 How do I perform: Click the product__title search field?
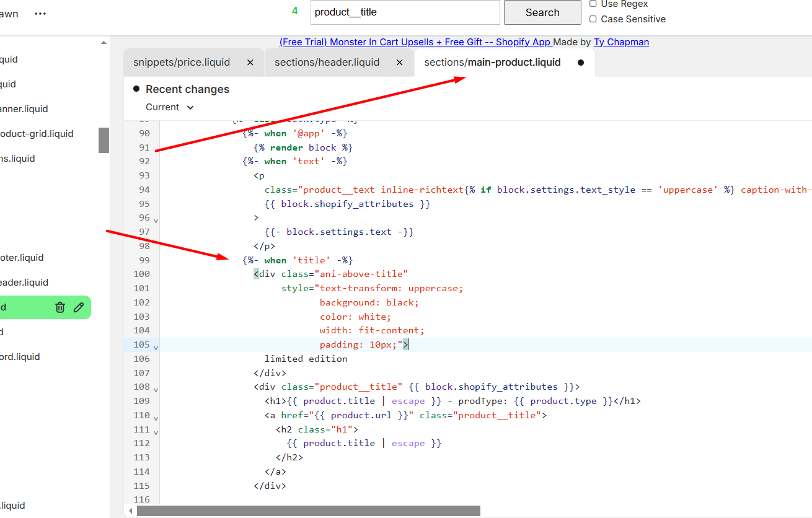(405, 12)
